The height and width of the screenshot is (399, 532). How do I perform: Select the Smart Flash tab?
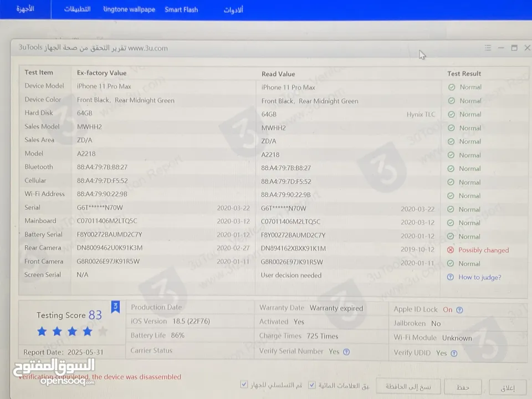coord(181,9)
